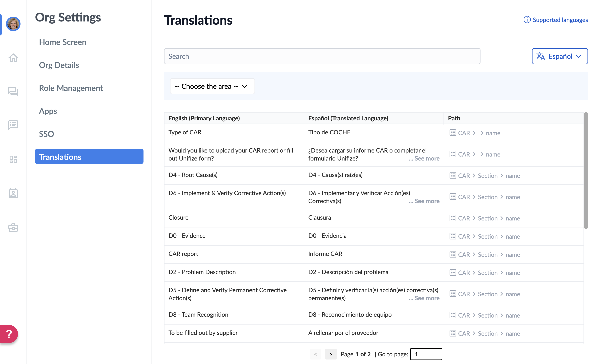Viewport: 600px width, 364px height.
Task: Open the chat conversations icon
Action: [x=13, y=91]
